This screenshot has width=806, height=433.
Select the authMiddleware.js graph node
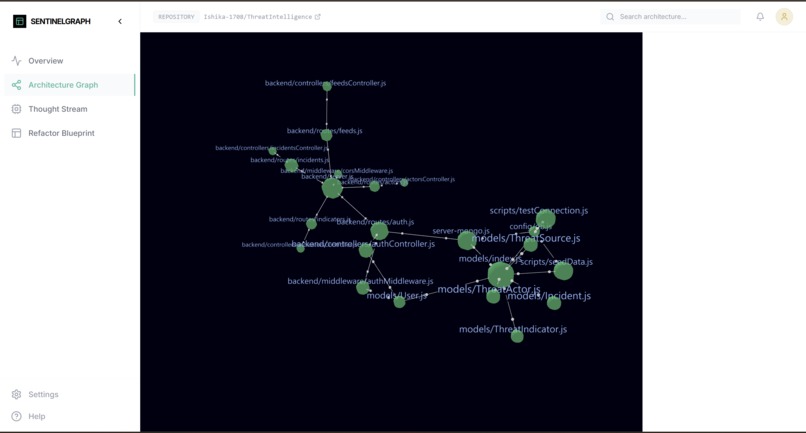363,287
